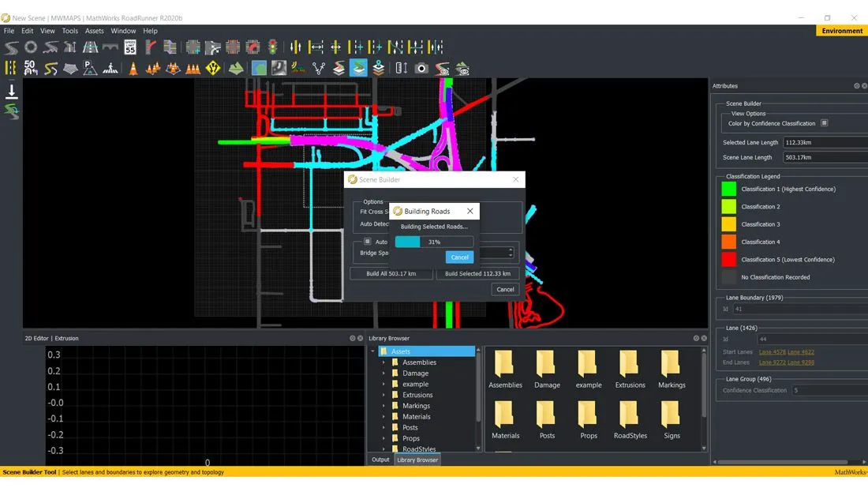Expand the Extrusions tree folder

pos(383,395)
